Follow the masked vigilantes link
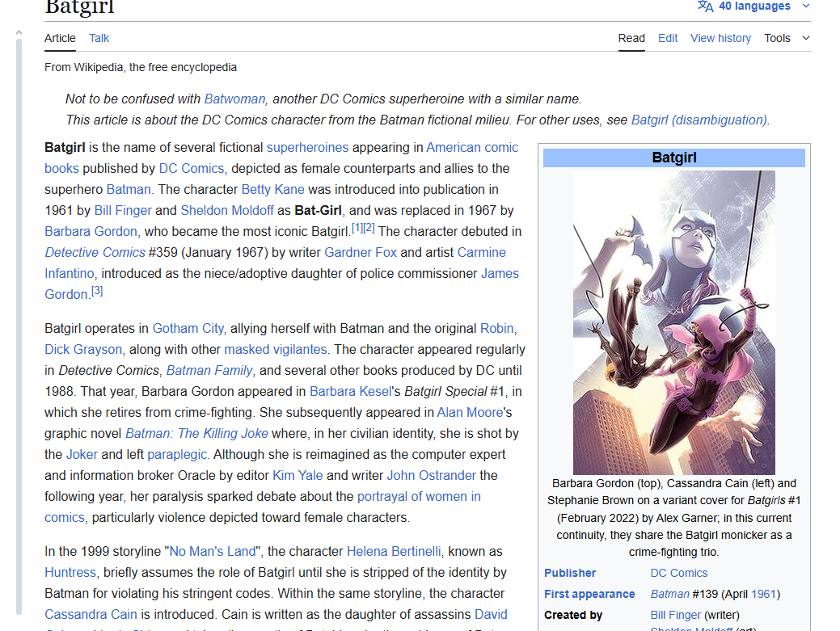The height and width of the screenshot is (631, 840). click(276, 350)
